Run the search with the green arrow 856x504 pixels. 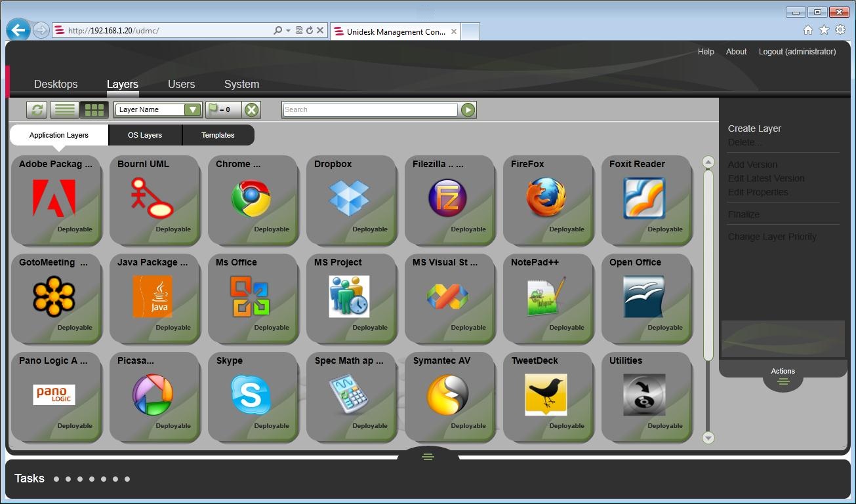pos(468,110)
